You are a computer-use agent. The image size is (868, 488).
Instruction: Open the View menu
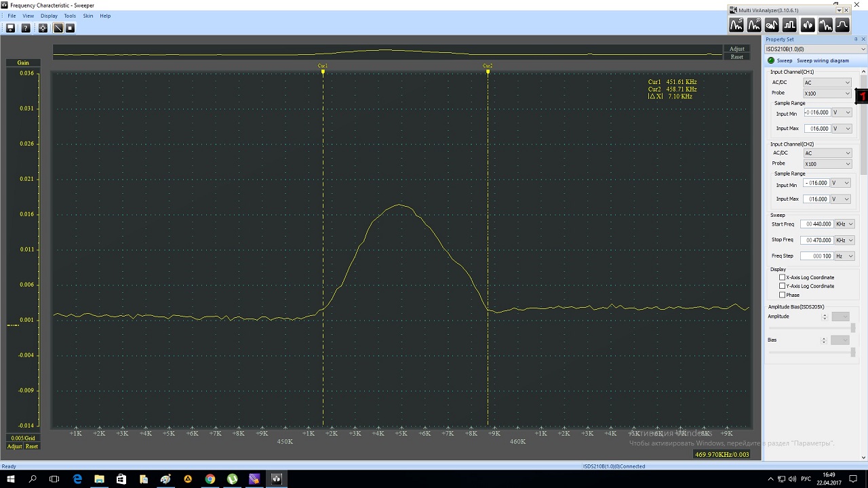pos(28,16)
